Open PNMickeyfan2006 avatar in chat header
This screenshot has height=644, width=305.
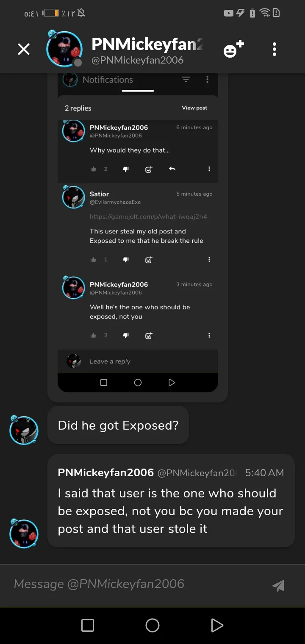64,49
